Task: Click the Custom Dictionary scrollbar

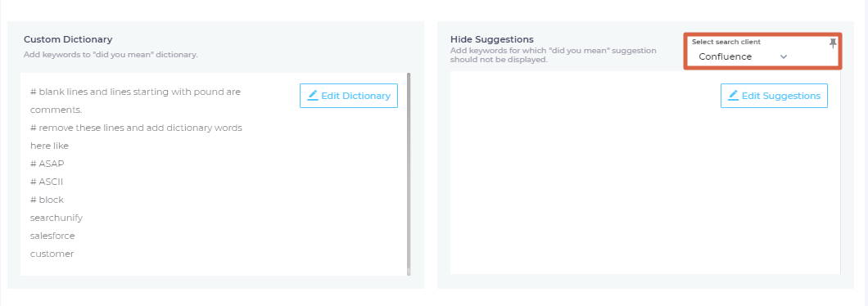Action: tap(409, 173)
